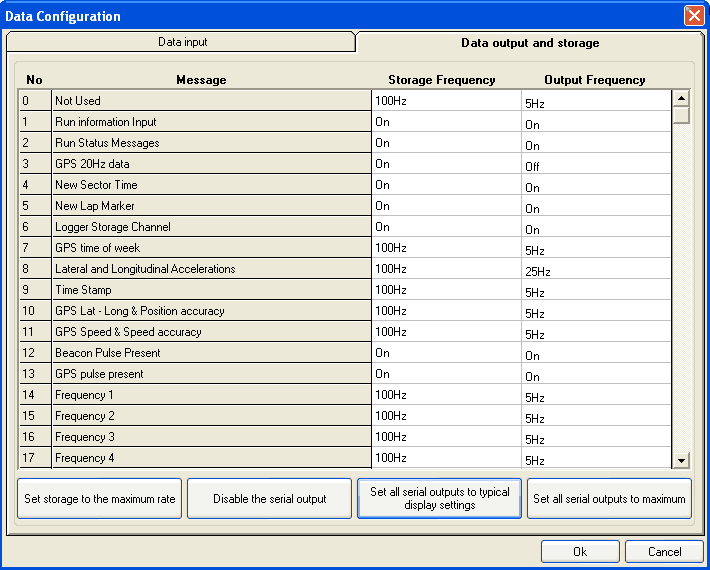Toggle Storage Frequency for New Lap Marker
This screenshot has width=710, height=570.
(x=446, y=206)
